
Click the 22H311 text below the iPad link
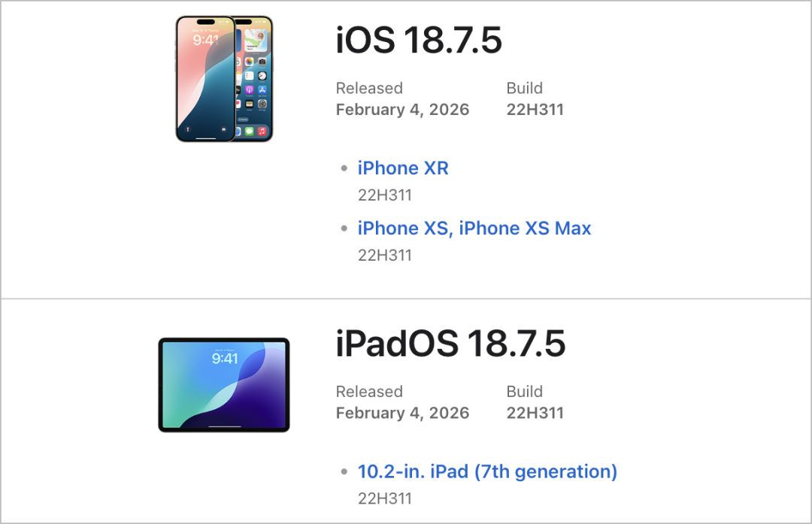pyautogui.click(x=385, y=498)
